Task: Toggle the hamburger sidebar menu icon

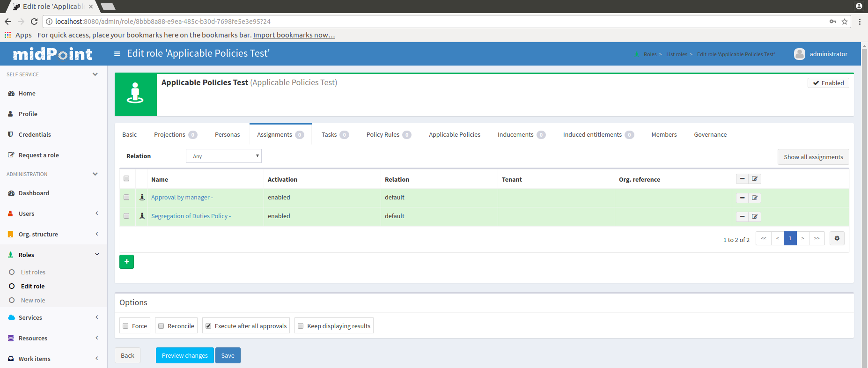Action: 117,54
